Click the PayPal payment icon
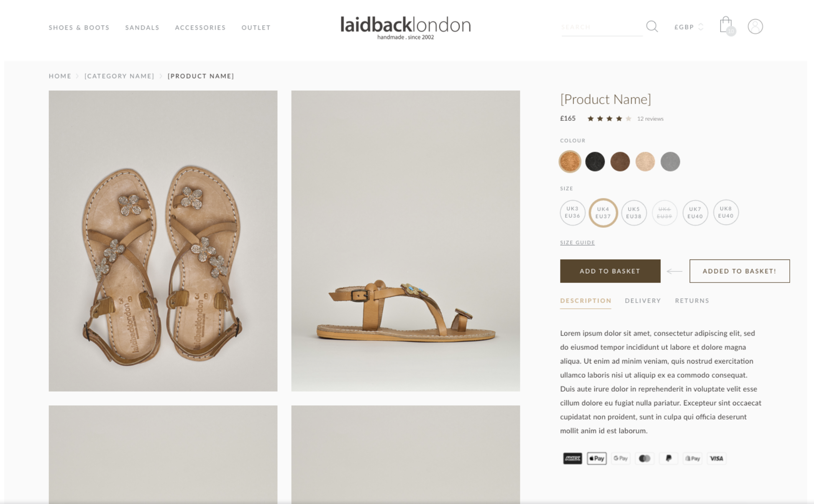This screenshot has height=504, width=814. coord(668,458)
